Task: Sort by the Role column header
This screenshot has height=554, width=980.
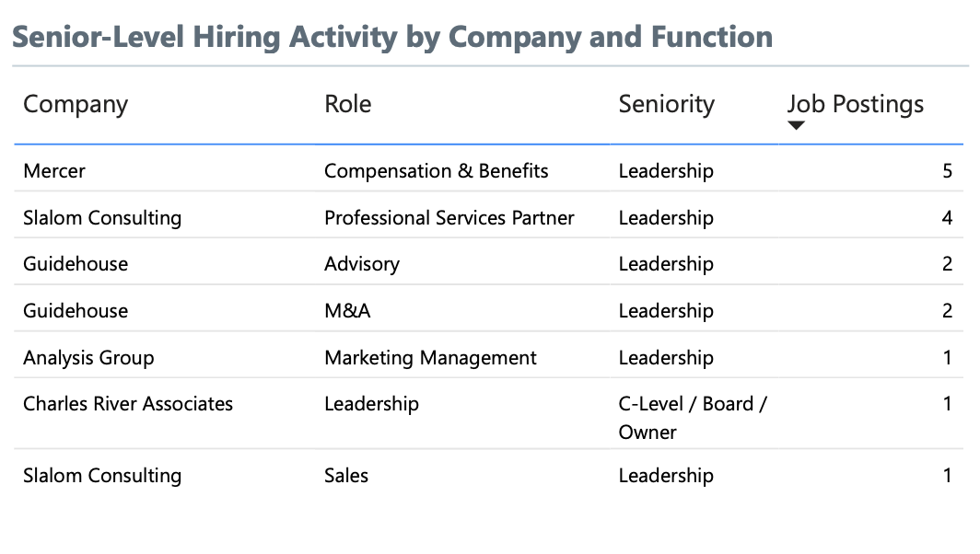Action: (347, 104)
